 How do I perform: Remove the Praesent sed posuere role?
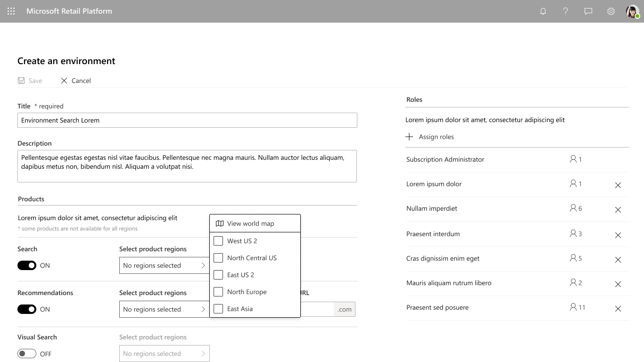click(x=618, y=309)
